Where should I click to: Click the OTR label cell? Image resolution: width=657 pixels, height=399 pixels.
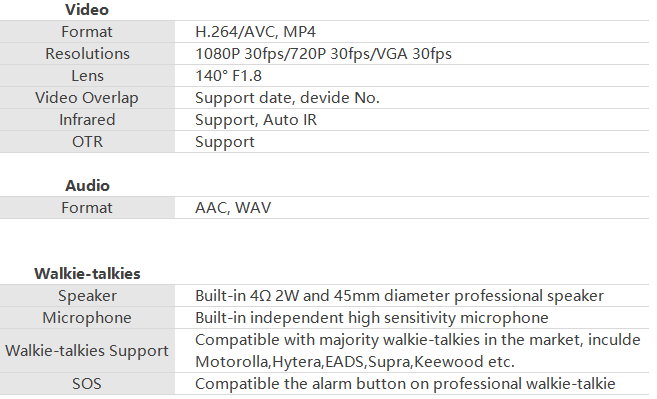[87, 142]
